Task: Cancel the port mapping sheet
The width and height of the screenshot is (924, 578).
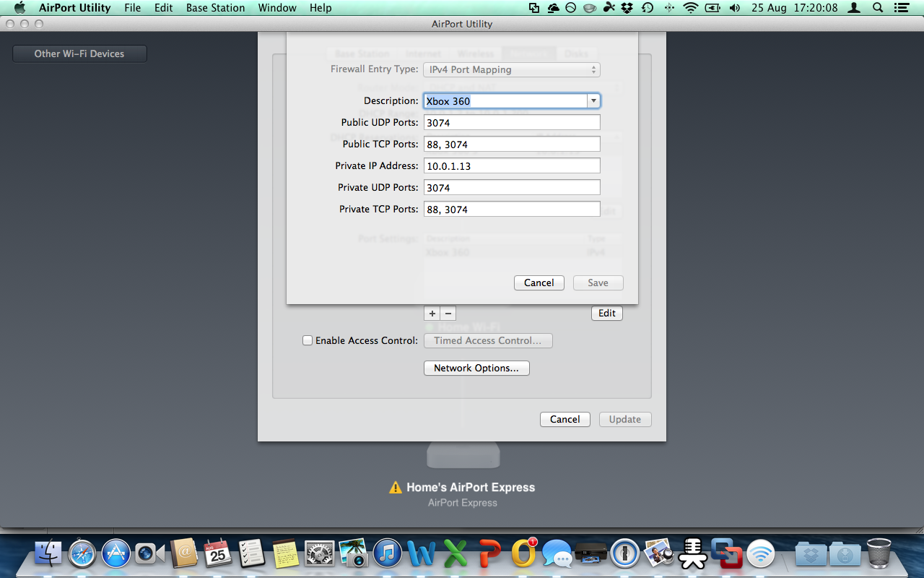Action: tap(539, 282)
